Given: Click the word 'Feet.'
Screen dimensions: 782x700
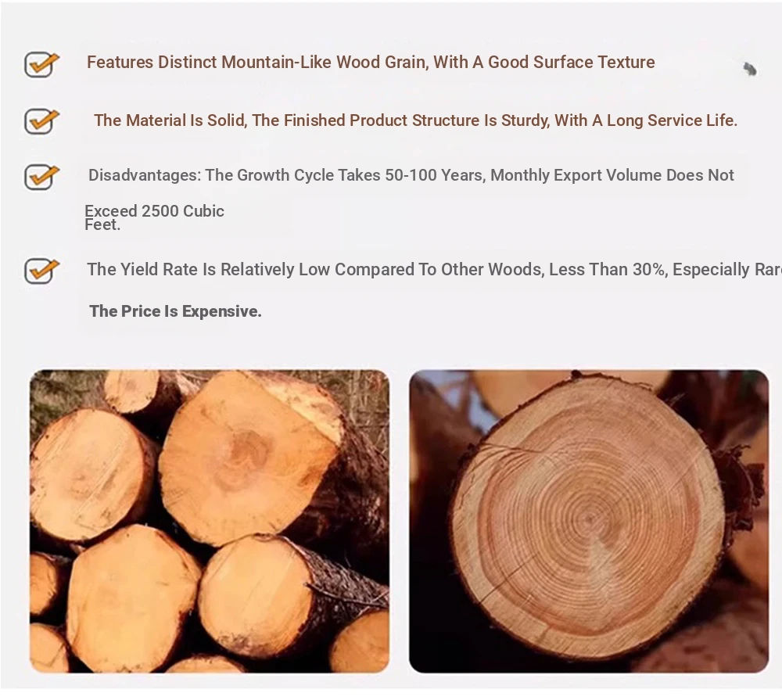Looking at the screenshot, I should pos(102,224).
